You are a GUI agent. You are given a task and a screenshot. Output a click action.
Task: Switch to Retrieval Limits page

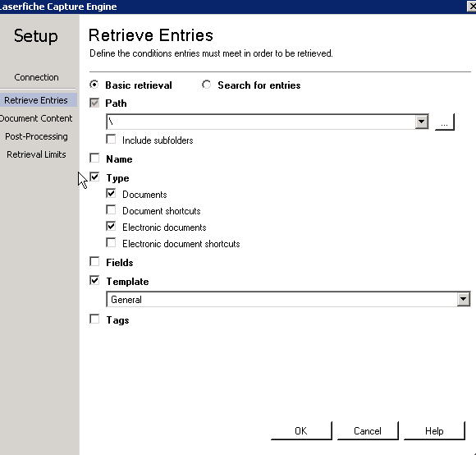coord(36,154)
